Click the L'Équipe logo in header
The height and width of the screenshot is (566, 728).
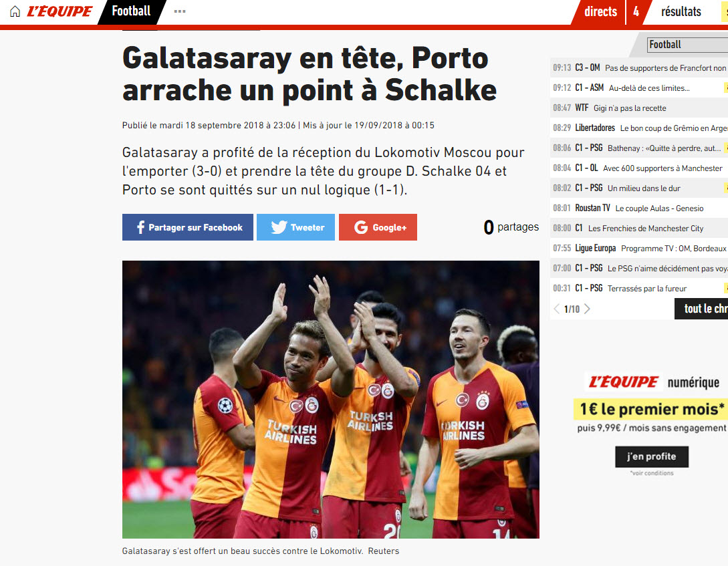[60, 11]
